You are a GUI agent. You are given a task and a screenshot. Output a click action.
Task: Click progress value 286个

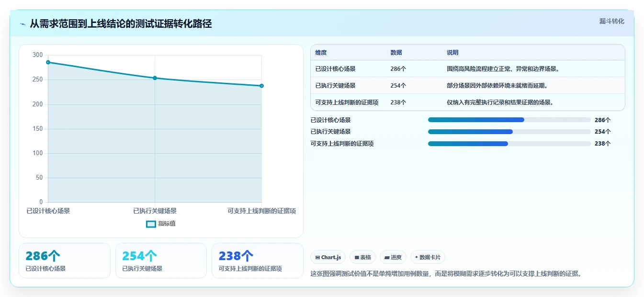[x=603, y=120]
